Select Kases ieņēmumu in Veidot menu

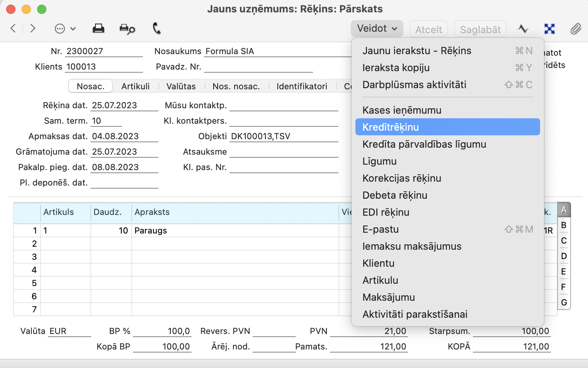[x=402, y=110]
